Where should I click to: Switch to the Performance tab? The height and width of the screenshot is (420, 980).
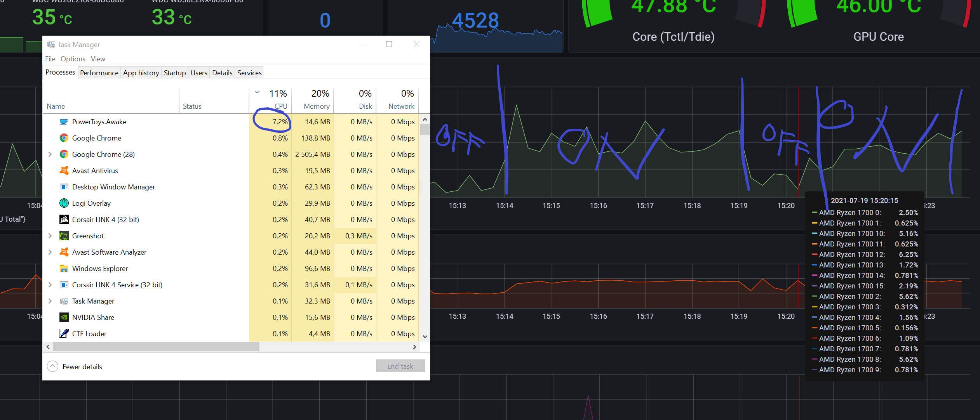point(99,73)
